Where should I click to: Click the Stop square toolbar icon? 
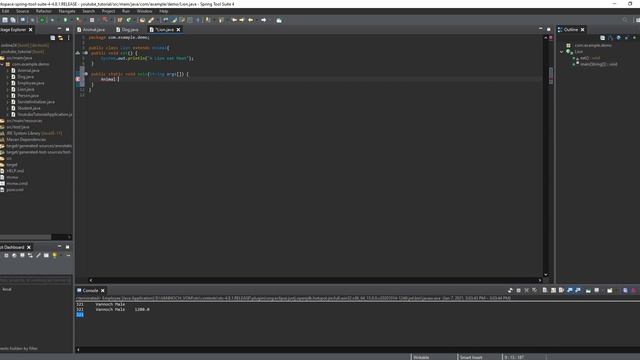click(92, 20)
